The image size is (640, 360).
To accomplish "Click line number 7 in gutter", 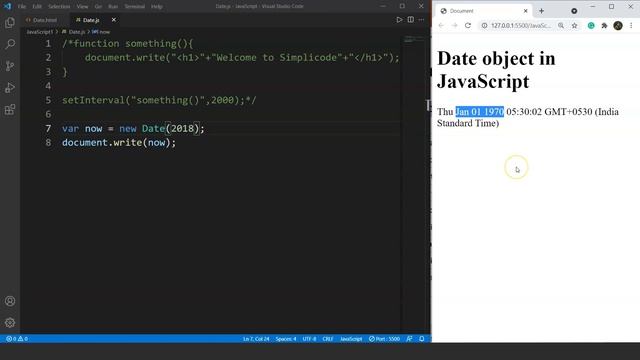I will coord(48,129).
